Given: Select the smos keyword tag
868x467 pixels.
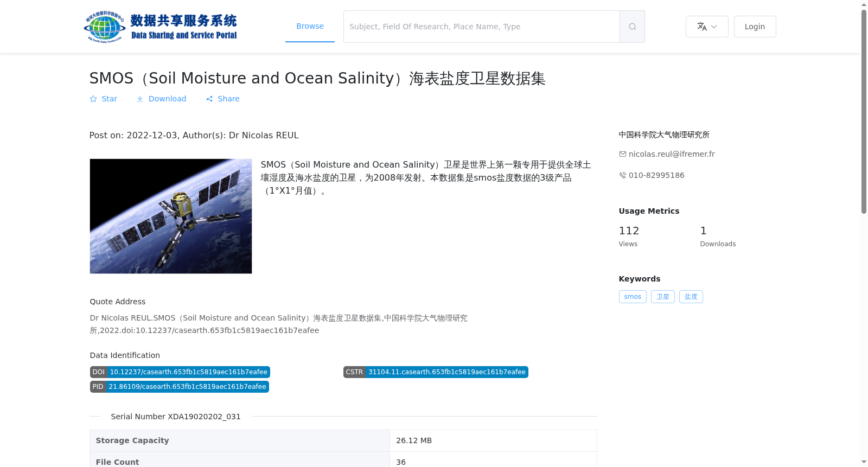Looking at the screenshot, I should [x=633, y=297].
